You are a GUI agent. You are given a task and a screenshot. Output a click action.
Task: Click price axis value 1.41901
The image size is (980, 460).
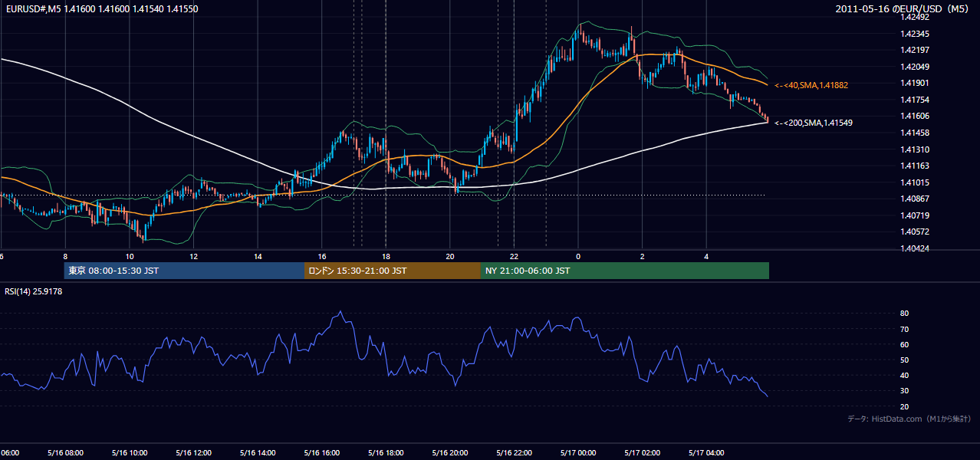click(915, 83)
